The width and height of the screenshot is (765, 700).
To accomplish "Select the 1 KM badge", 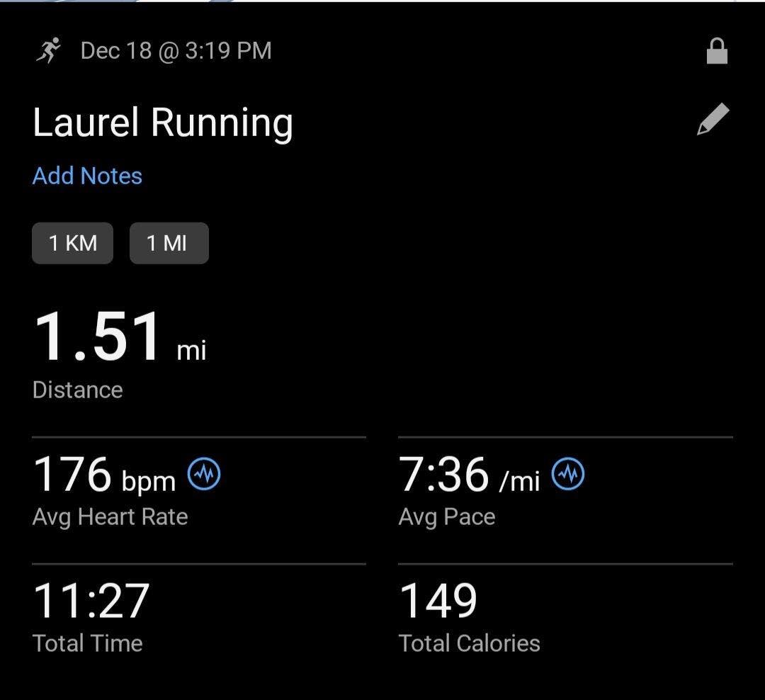I will coord(72,243).
